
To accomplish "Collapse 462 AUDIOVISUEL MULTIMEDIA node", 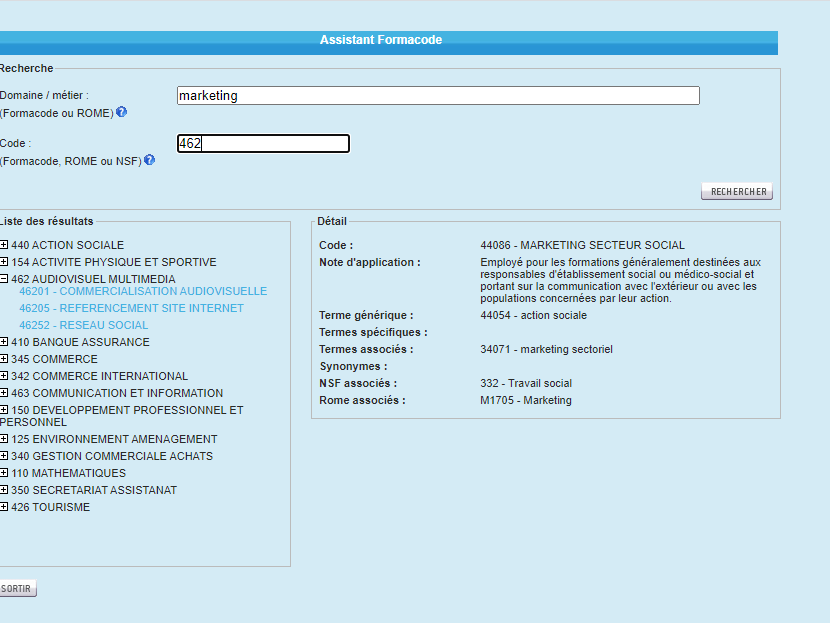I will point(4,278).
